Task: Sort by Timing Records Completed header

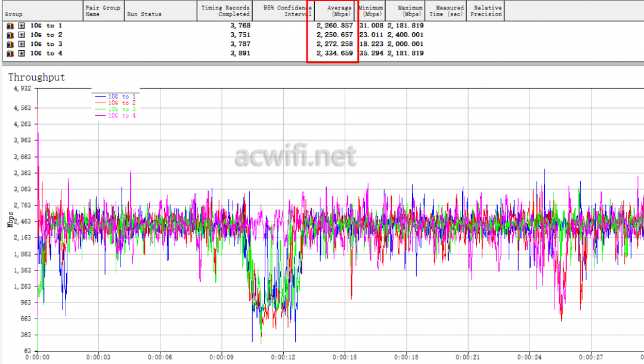Action: (225, 11)
